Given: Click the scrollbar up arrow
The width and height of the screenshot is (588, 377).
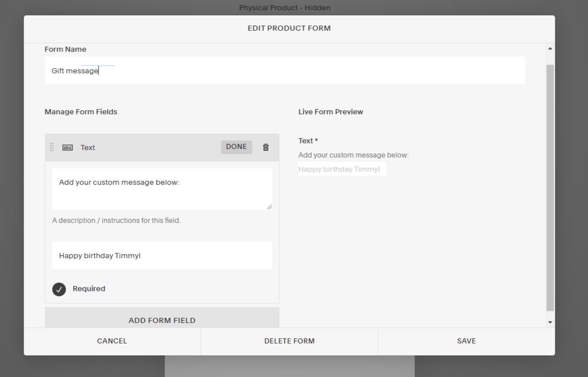Looking at the screenshot, I should click(550, 48).
